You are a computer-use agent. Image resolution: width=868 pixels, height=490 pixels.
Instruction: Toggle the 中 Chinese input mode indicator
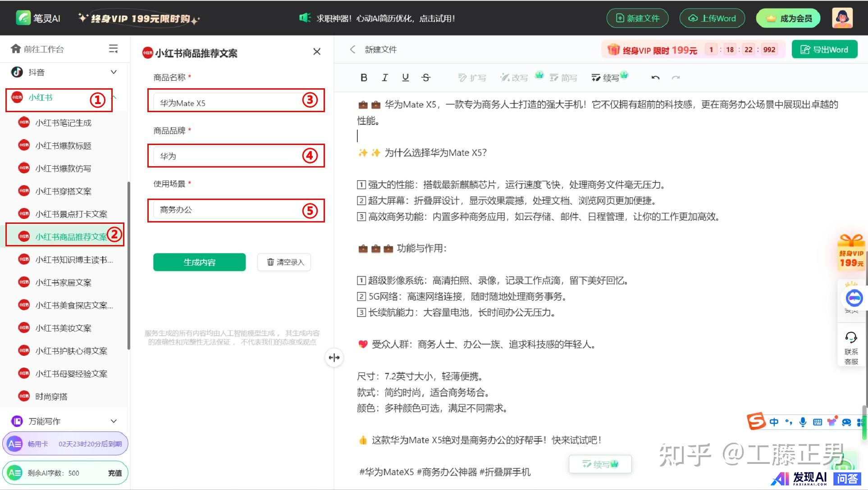click(x=774, y=422)
